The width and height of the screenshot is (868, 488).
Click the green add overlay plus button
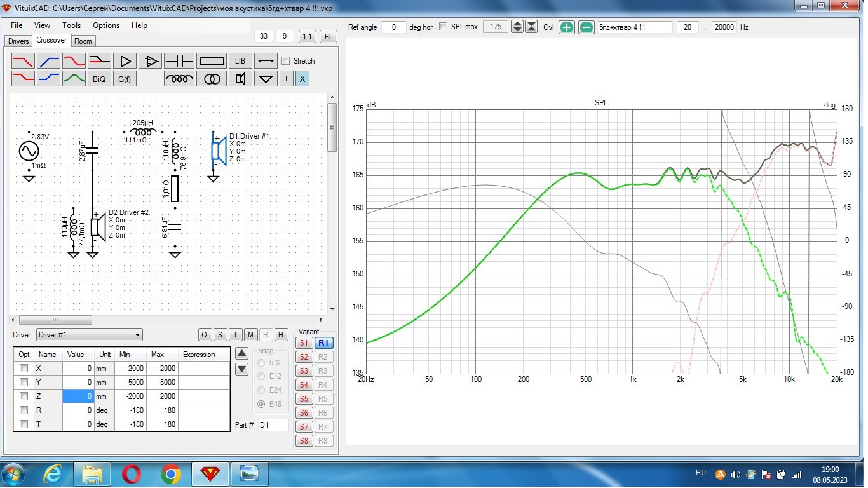pyautogui.click(x=566, y=27)
